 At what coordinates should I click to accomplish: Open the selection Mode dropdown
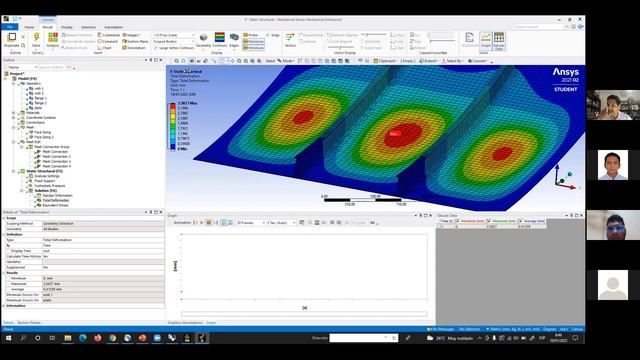coord(286,61)
